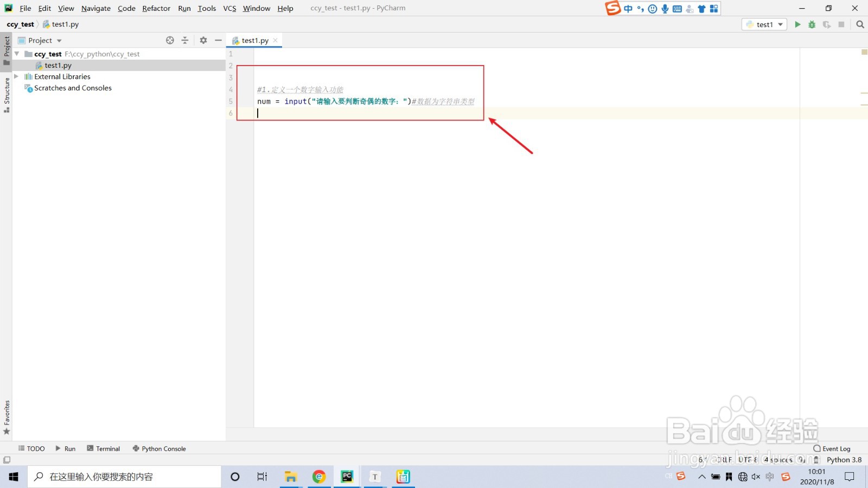The image size is (868, 488).
Task: Run test1 with coverage icon
Action: pyautogui.click(x=827, y=24)
